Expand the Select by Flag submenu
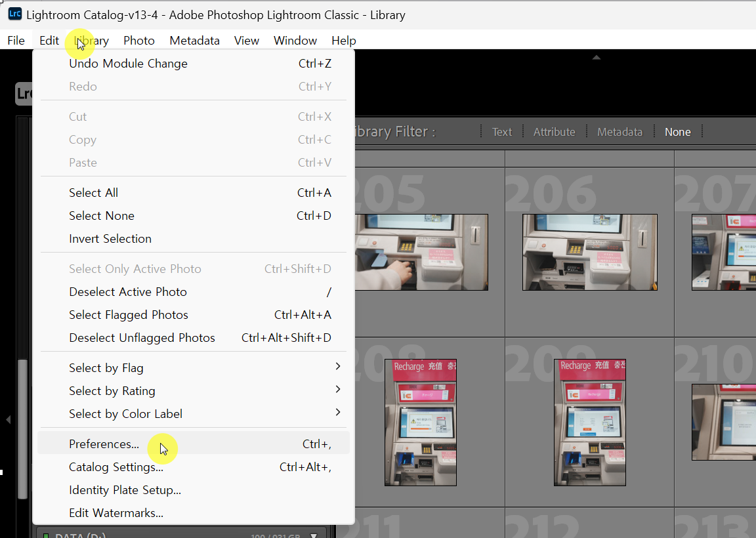Image resolution: width=756 pixels, height=538 pixels. pos(194,368)
